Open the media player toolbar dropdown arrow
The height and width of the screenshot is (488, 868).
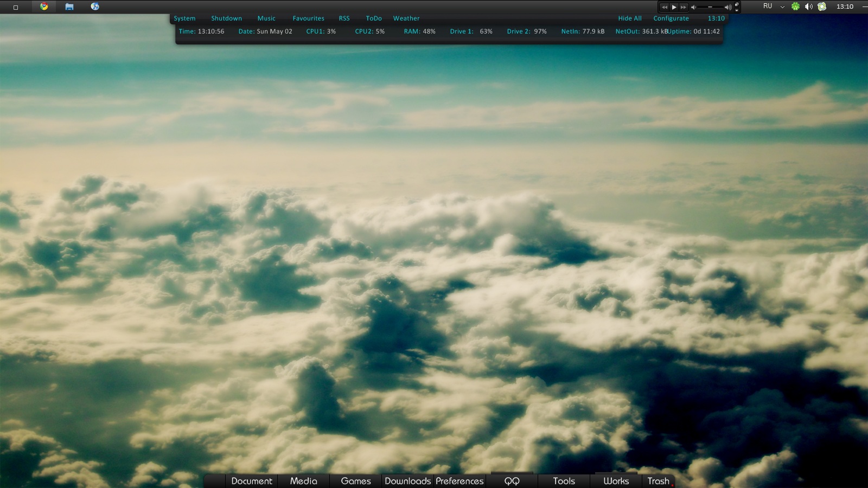coord(737,10)
